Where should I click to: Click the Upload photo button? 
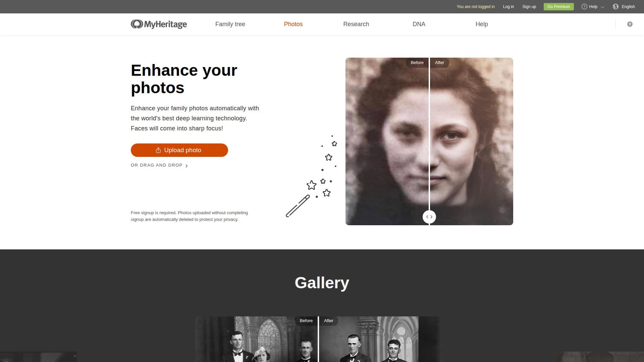179,150
